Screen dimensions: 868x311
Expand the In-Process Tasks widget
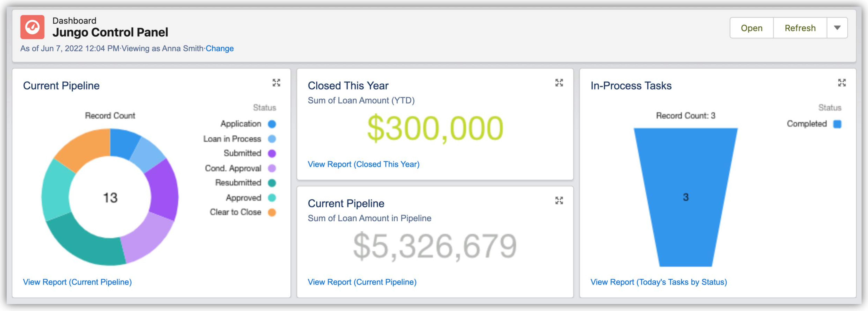(842, 83)
